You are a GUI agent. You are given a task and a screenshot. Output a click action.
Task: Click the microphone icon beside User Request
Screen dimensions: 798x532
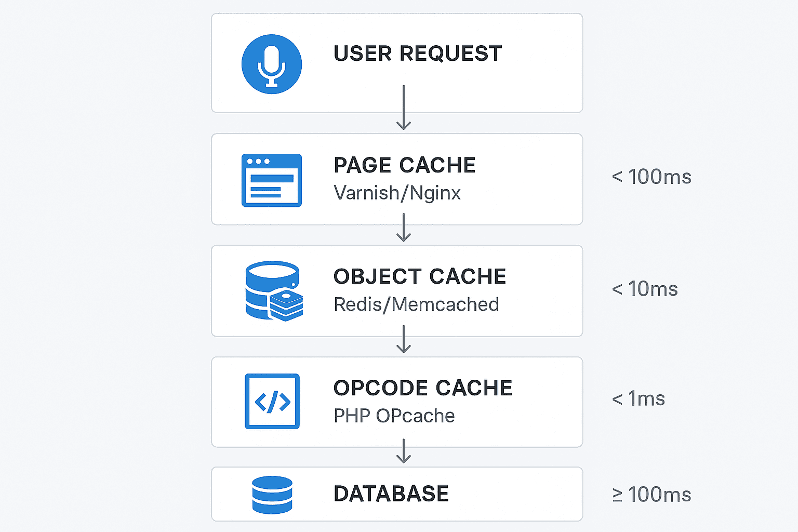click(x=272, y=64)
